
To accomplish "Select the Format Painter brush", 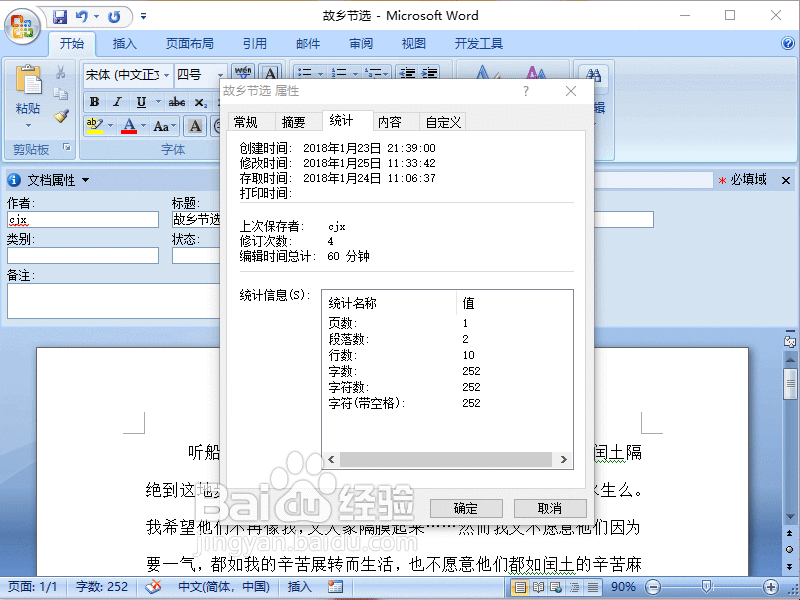I will pyautogui.click(x=61, y=116).
